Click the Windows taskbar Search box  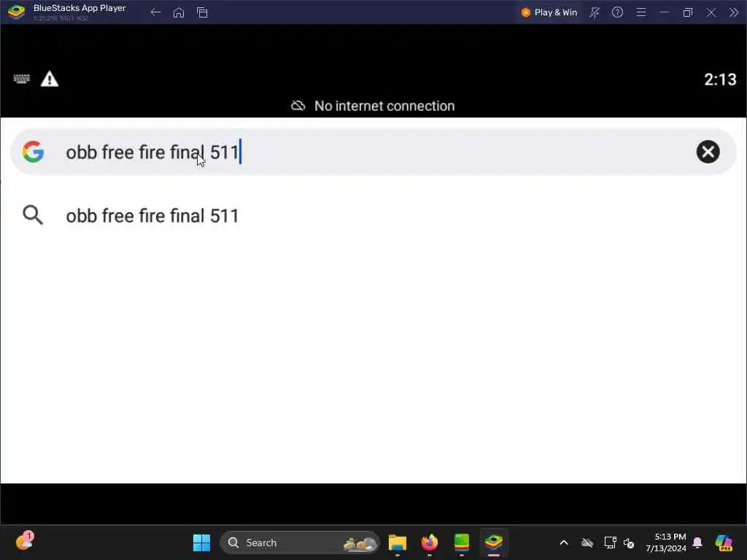tap(299, 542)
